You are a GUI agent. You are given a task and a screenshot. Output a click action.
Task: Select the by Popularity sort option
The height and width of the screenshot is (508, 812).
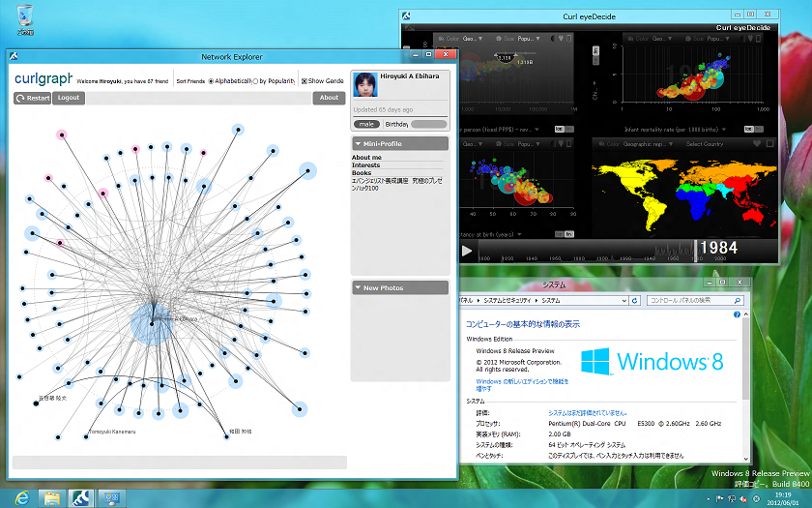(254, 81)
